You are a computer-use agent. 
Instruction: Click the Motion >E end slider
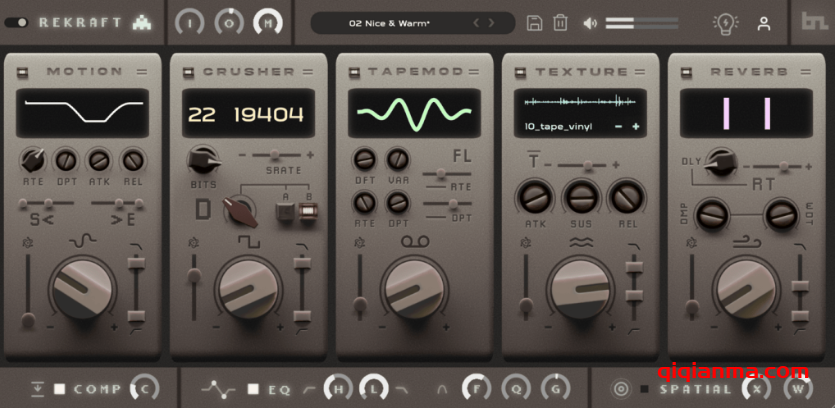(x=118, y=203)
